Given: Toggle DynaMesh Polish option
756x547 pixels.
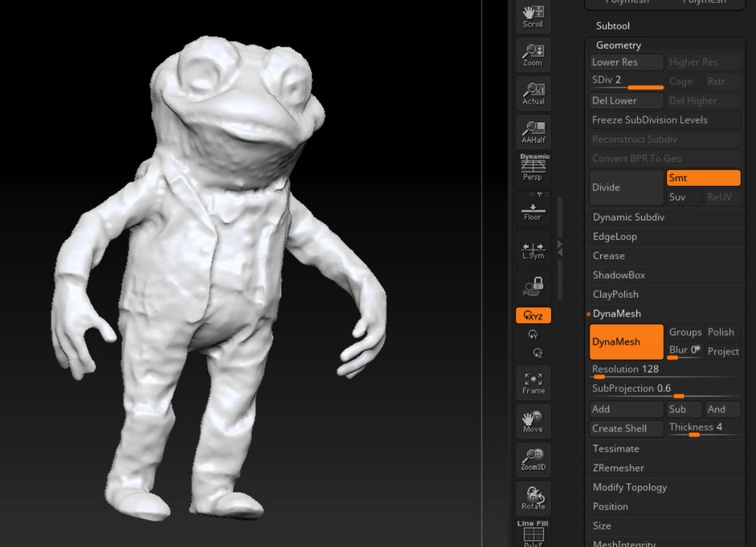Looking at the screenshot, I should pyautogui.click(x=723, y=332).
